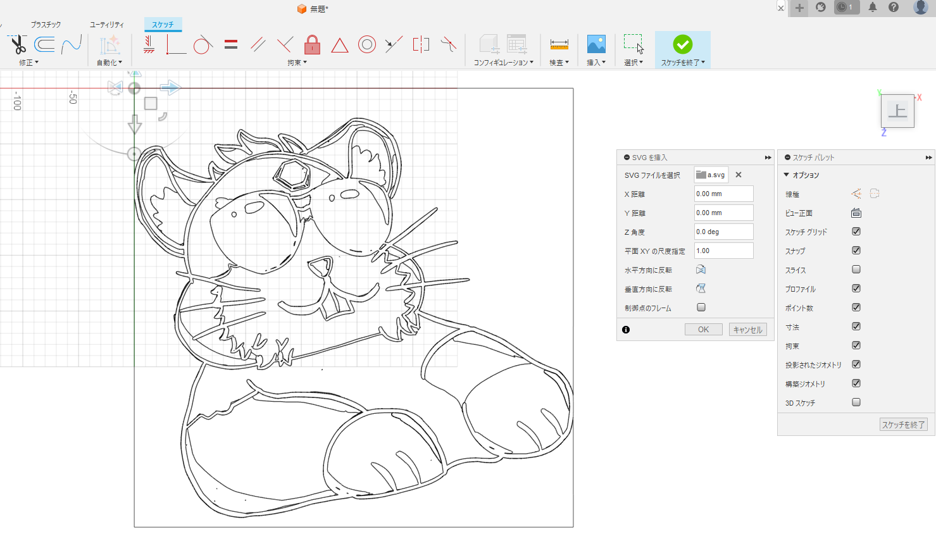Enable the スライス checkbox
Viewport: 936px width, 560px height.
[856, 270]
